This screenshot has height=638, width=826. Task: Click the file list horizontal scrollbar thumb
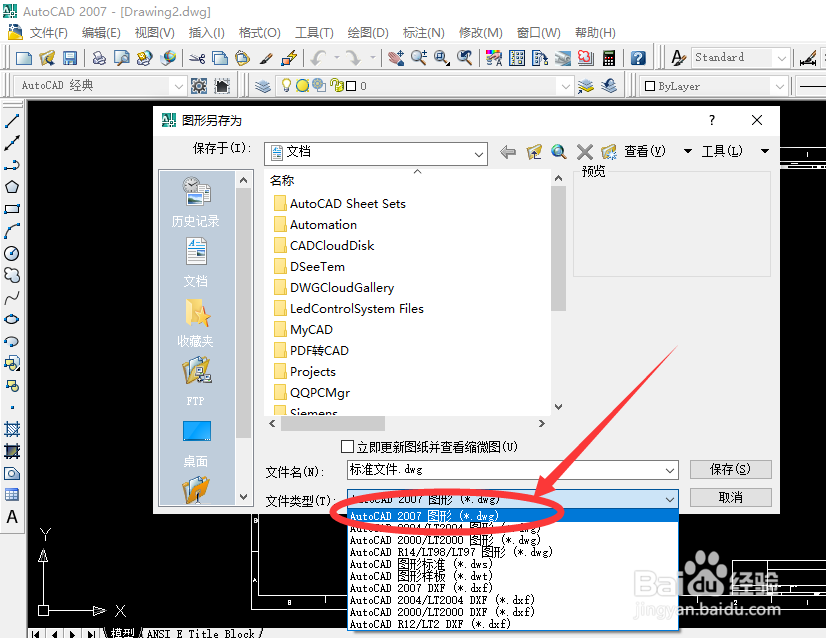[x=332, y=424]
